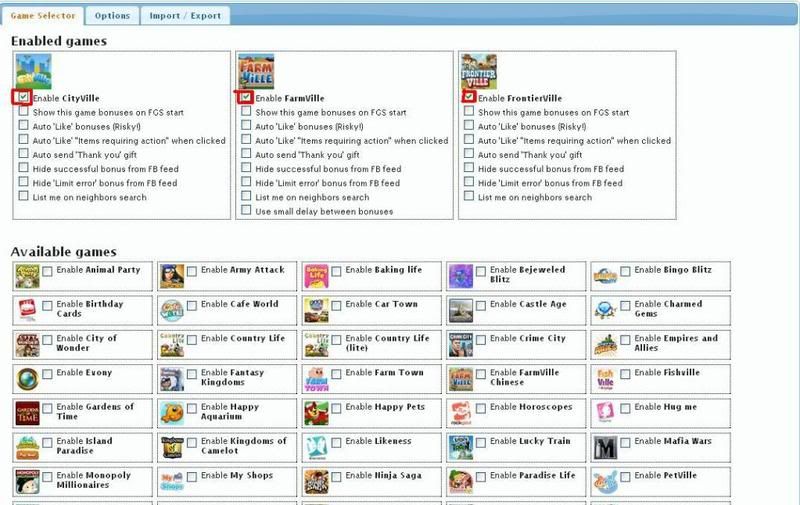Check CityVille Auto send 'Thank you' gift
The height and width of the screenshot is (505, 800).
(x=23, y=153)
